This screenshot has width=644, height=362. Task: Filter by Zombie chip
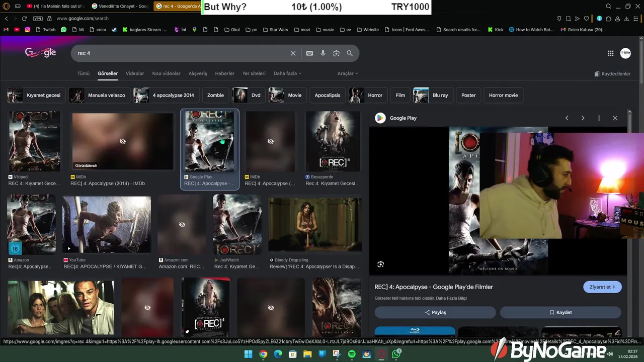coord(215,95)
